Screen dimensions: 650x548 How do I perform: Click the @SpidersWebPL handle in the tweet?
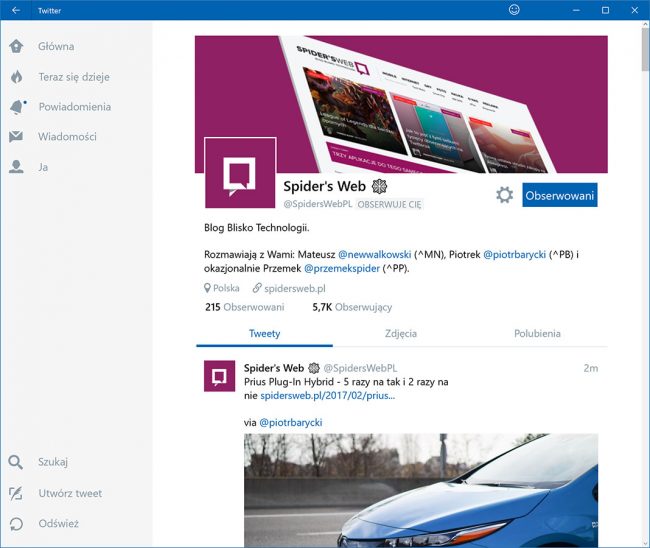click(x=360, y=368)
